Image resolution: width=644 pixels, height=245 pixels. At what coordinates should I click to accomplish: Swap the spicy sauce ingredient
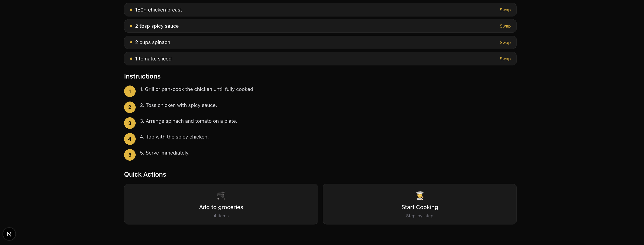[505, 26]
